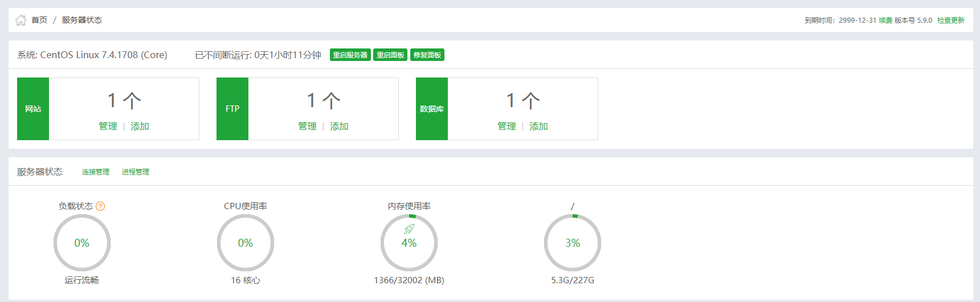The height and width of the screenshot is (302, 980).
Task: Click the orange help icon beside 负载状态
Action: (x=100, y=206)
